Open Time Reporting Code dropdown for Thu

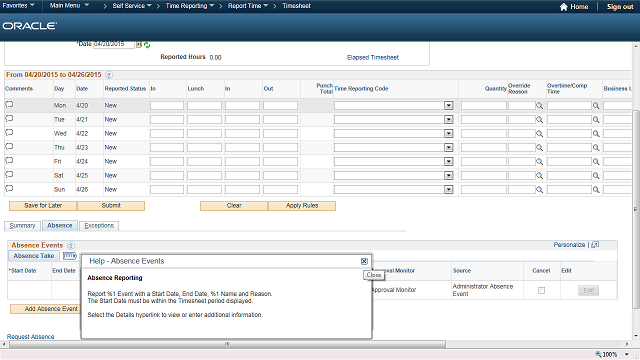click(449, 147)
